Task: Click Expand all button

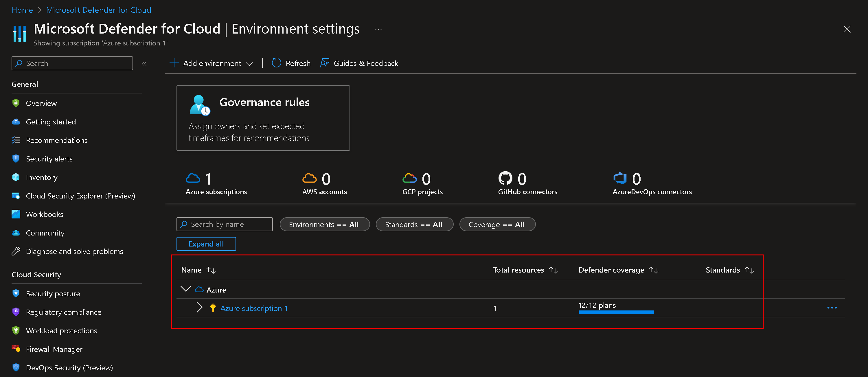Action: 205,244
